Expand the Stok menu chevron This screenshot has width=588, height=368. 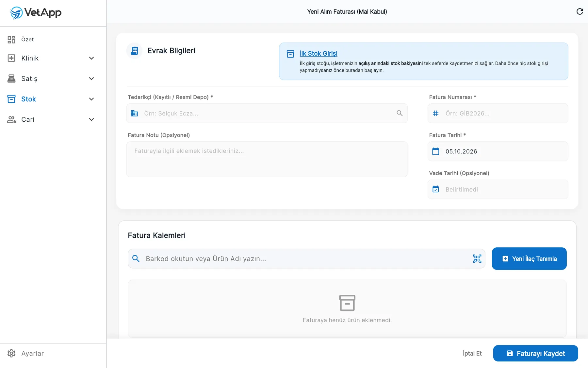click(91, 99)
